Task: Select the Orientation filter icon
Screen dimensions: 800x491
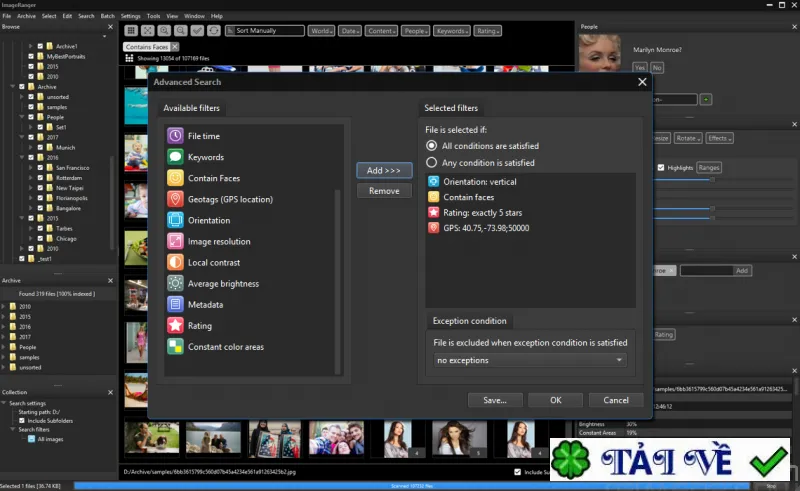Action: 175,220
